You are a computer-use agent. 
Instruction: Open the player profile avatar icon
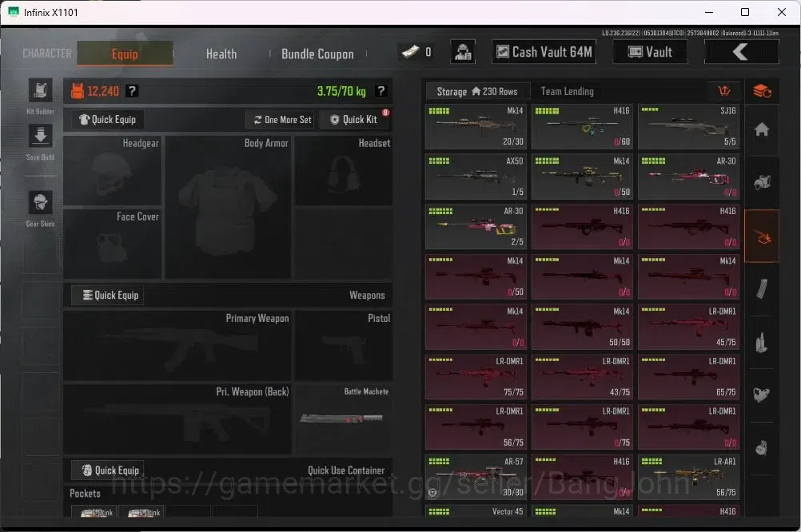[x=463, y=52]
